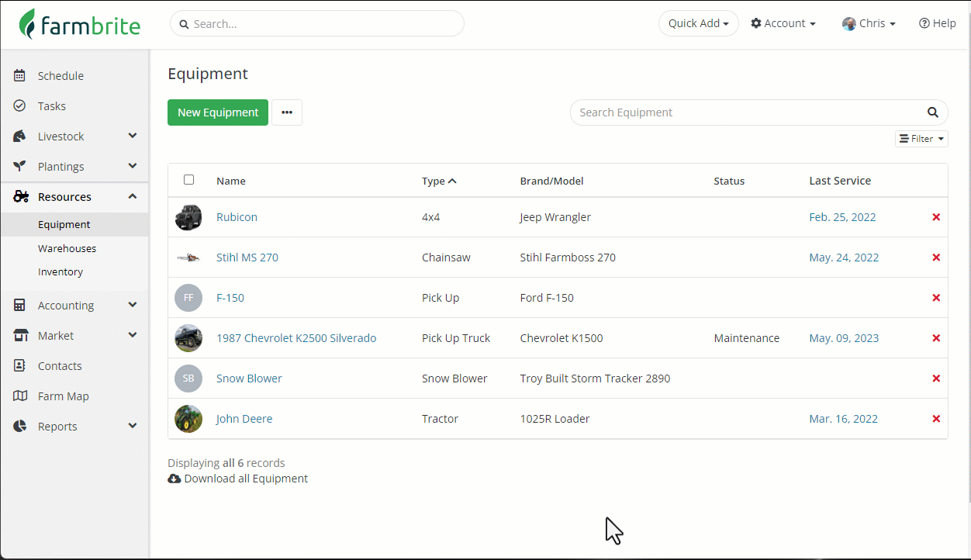Open the Chris user dropdown
The height and width of the screenshot is (560, 971).
tap(869, 24)
